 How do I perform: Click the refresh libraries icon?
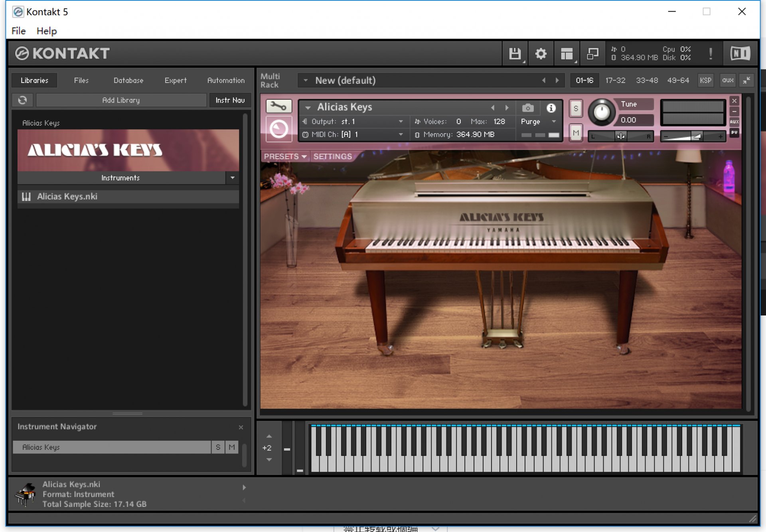point(22,100)
